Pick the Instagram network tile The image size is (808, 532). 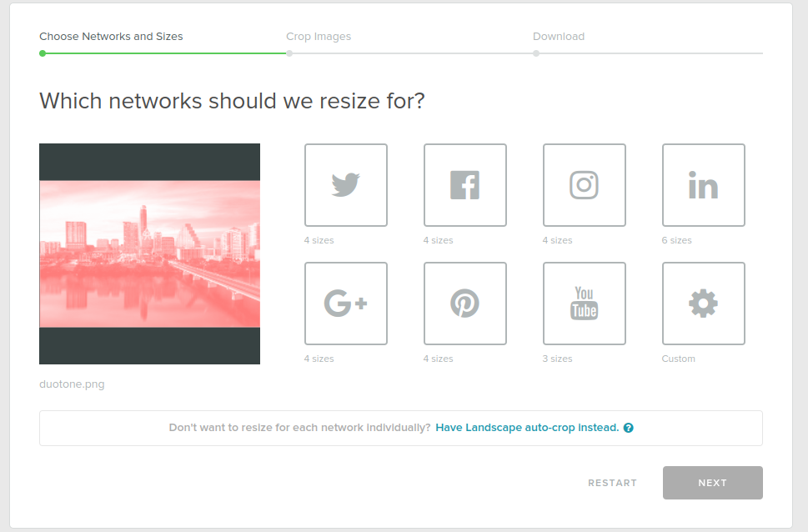[x=584, y=185]
